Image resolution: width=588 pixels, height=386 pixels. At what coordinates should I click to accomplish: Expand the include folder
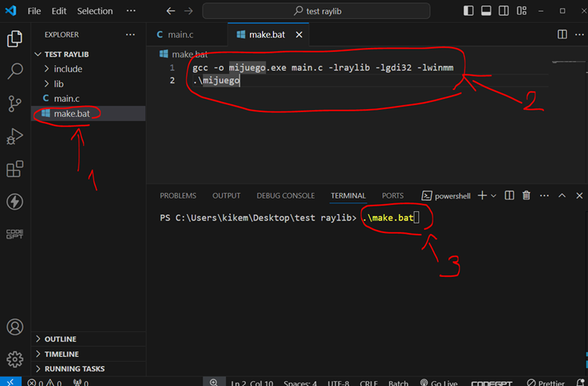[68, 69]
